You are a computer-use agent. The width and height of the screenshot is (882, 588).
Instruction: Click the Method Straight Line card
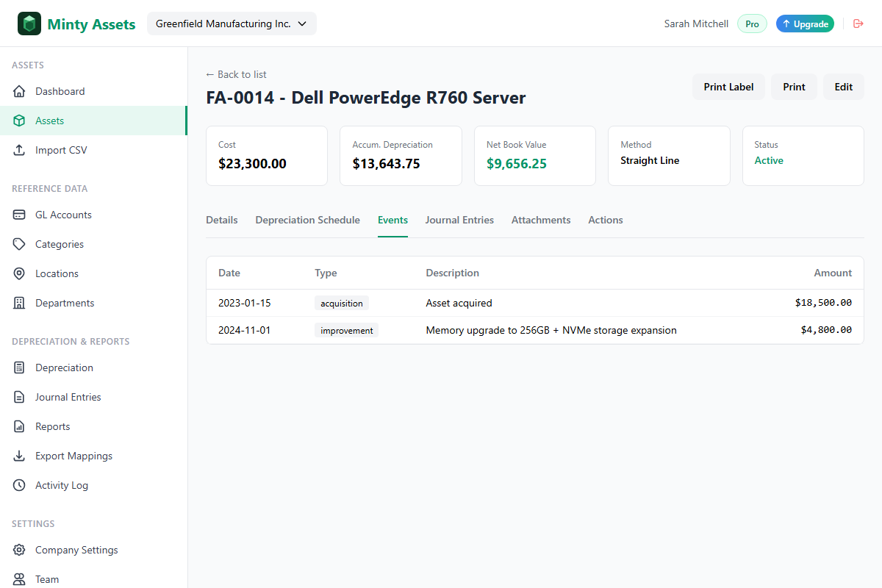pos(669,156)
